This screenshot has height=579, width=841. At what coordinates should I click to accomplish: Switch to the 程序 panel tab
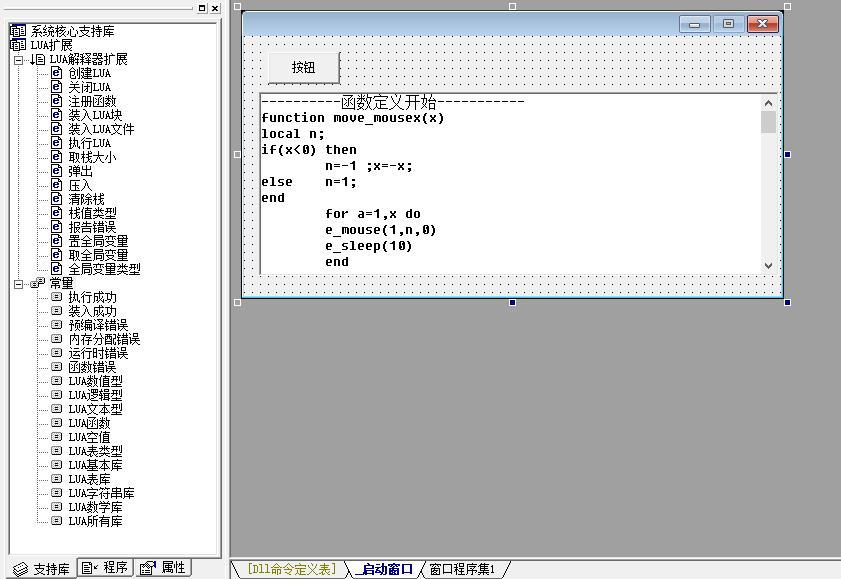(x=105, y=567)
